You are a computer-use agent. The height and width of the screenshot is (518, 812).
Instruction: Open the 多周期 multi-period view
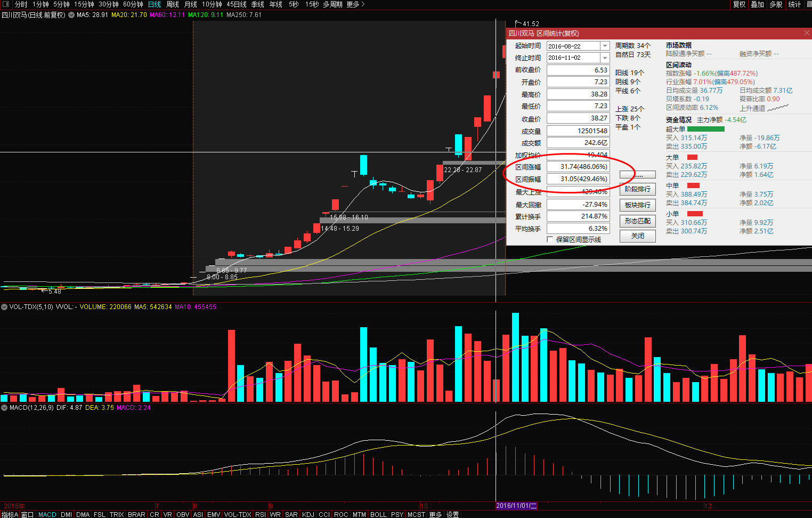[x=332, y=4]
